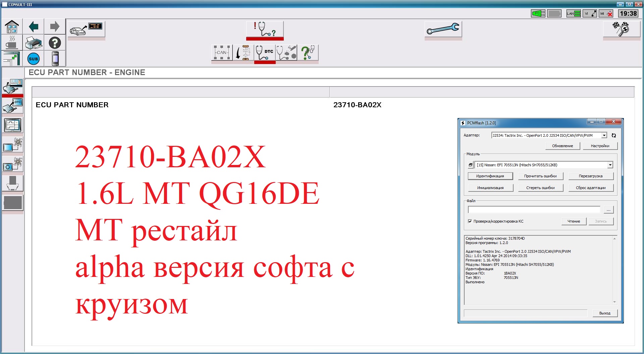Open the data monitor sidebar icon
Viewport: 644px width, 354px height.
(x=13, y=125)
